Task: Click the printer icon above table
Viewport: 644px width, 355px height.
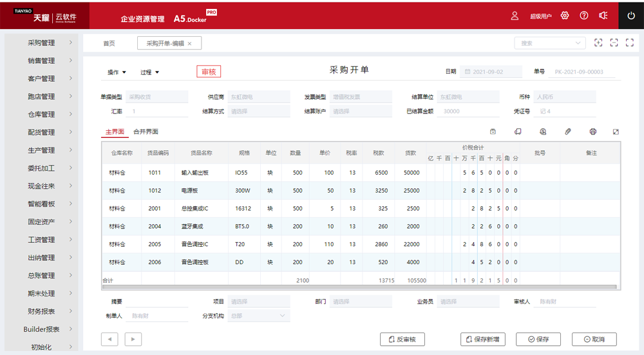Action: (592, 131)
